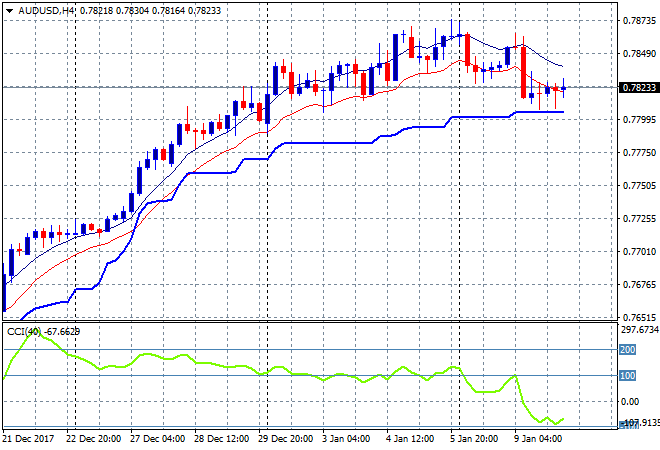Click the 0.77255 price scale label

pyautogui.click(x=639, y=218)
